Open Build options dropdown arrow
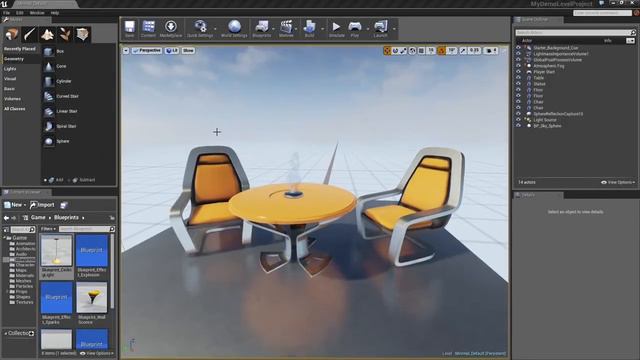Viewport: 640px width, 360px height. (x=322, y=29)
